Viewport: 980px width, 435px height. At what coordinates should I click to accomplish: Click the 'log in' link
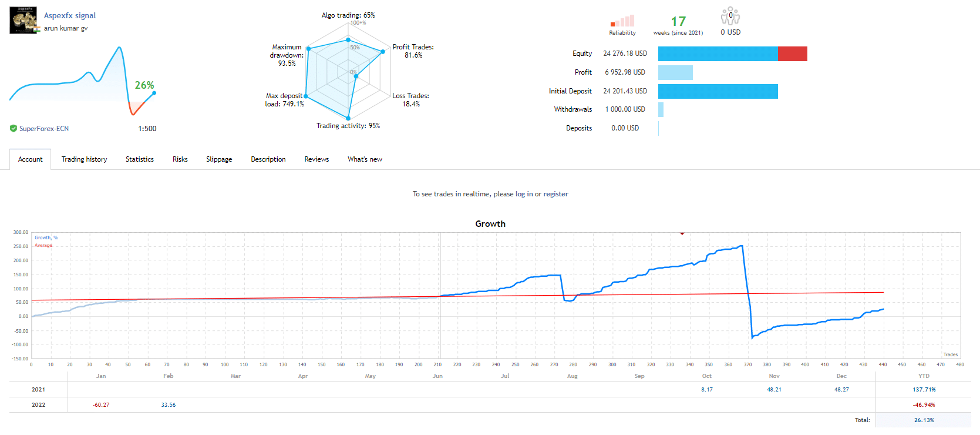tap(524, 194)
